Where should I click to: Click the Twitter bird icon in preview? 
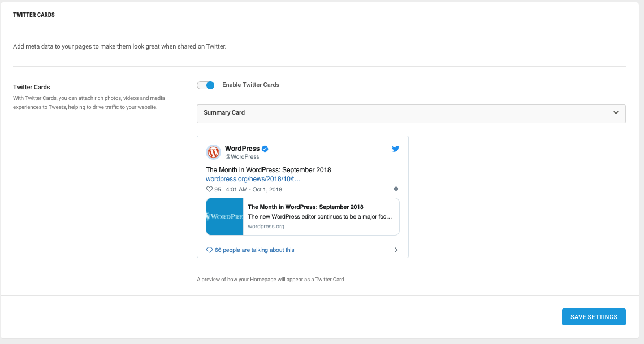[396, 149]
